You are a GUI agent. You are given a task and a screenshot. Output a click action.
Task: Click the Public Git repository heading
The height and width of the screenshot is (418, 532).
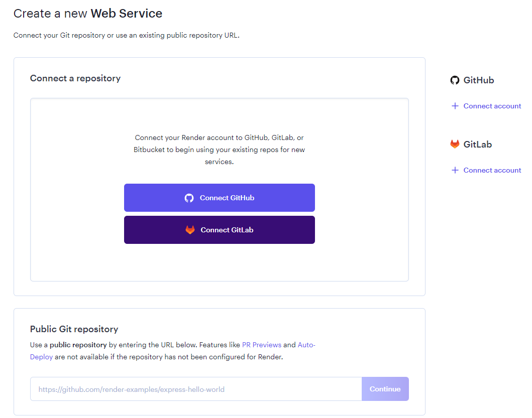coord(74,329)
